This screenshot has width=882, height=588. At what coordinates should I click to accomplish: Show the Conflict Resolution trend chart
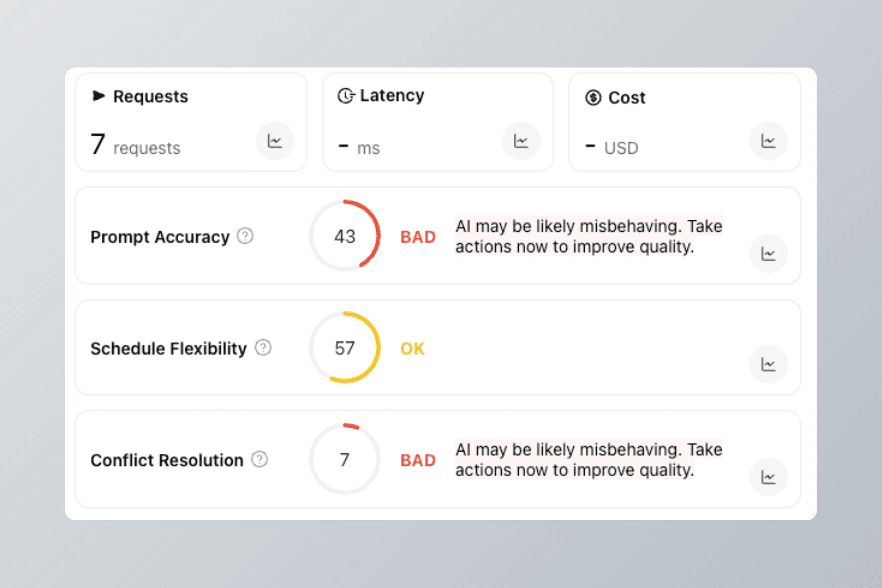click(768, 477)
